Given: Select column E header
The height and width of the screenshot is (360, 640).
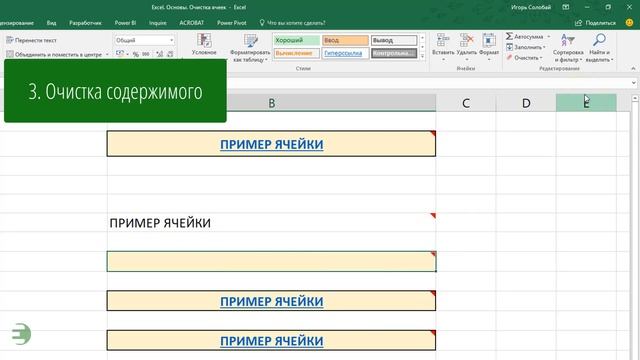Looking at the screenshot, I should coord(586,103).
